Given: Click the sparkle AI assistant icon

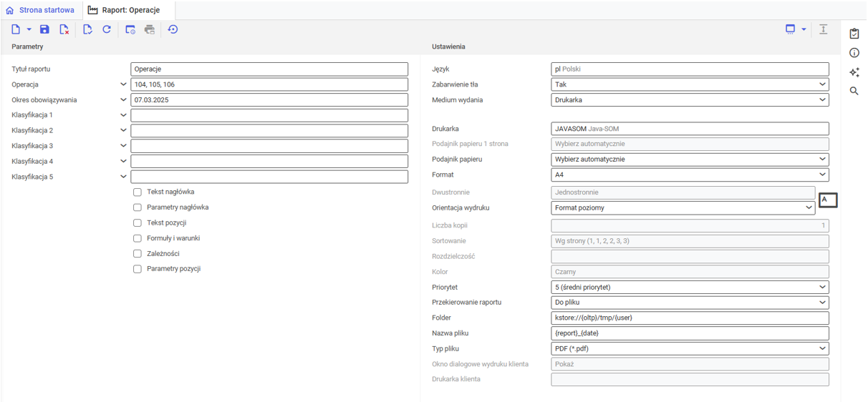Looking at the screenshot, I should (x=854, y=72).
